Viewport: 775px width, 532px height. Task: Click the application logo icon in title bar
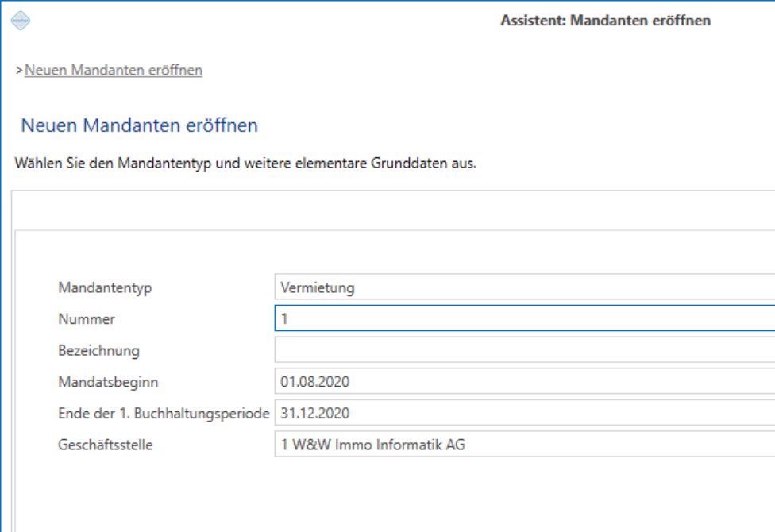pos(21,21)
